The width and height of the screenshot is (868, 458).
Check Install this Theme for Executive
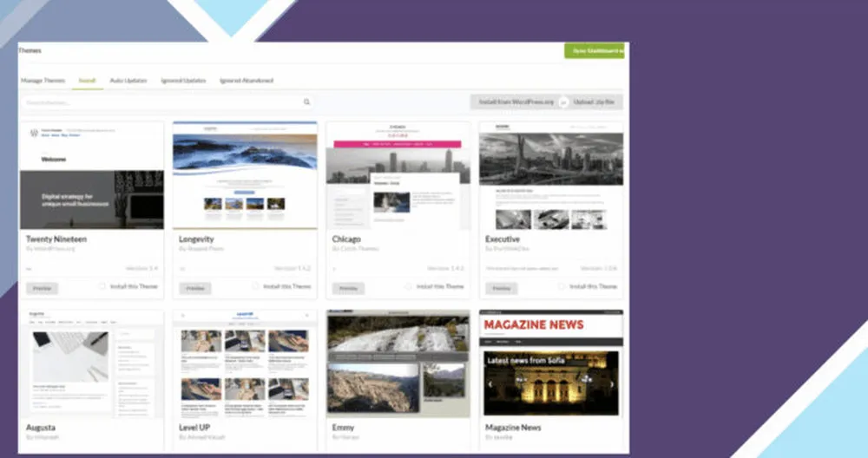pyautogui.click(x=562, y=286)
